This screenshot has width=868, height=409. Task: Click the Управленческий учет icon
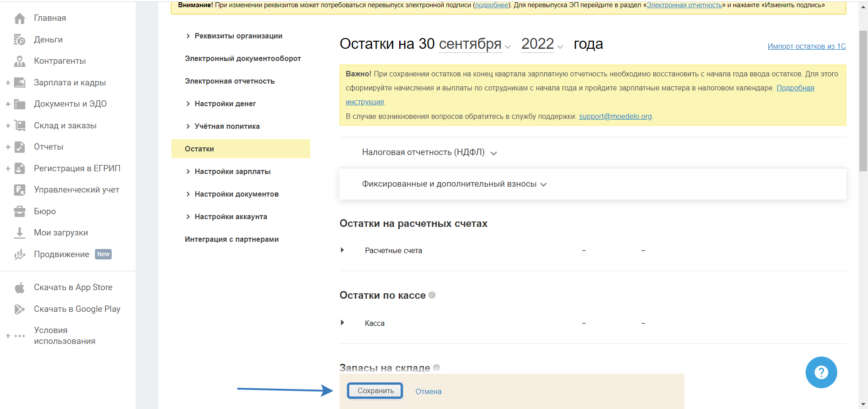tap(19, 190)
